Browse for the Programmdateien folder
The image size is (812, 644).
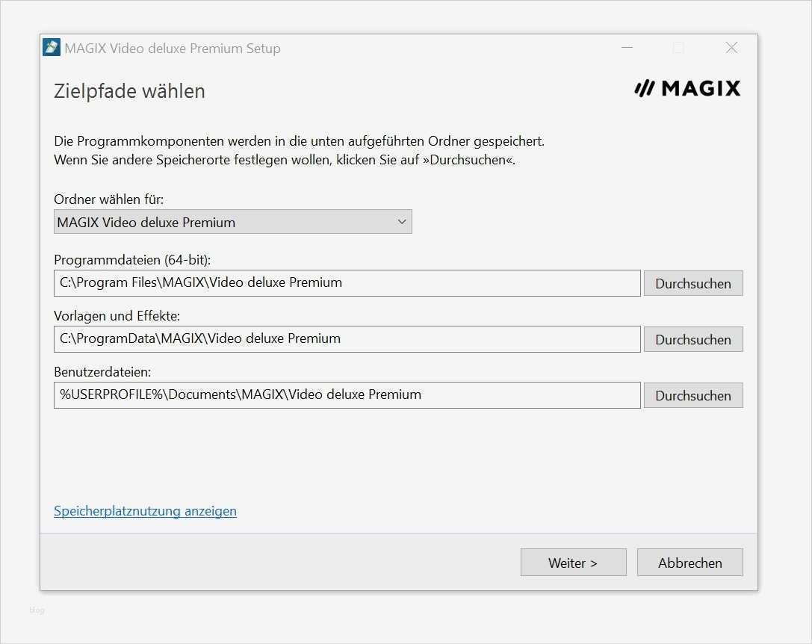point(692,283)
